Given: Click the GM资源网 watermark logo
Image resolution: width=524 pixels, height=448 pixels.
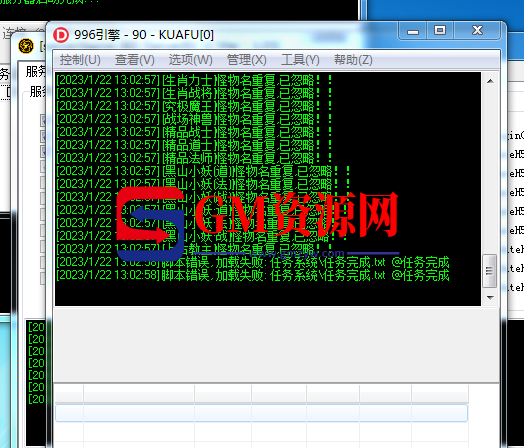Looking at the screenshot, I should point(257,223).
